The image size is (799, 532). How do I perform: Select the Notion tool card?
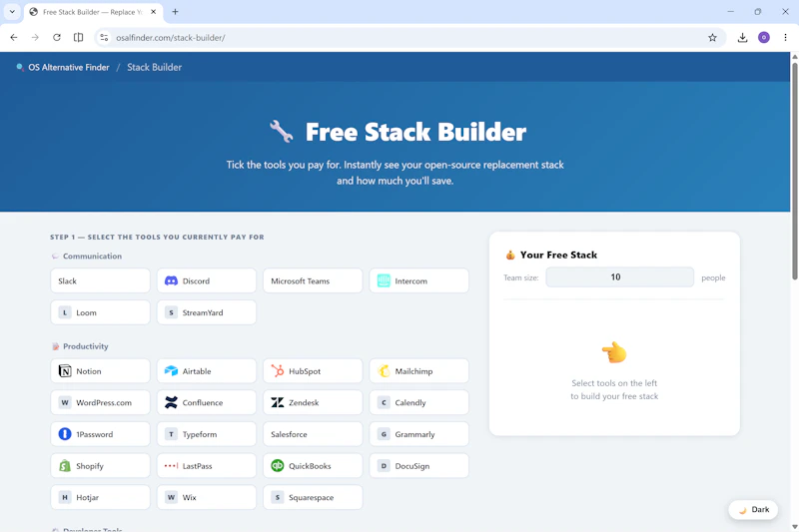click(x=101, y=371)
